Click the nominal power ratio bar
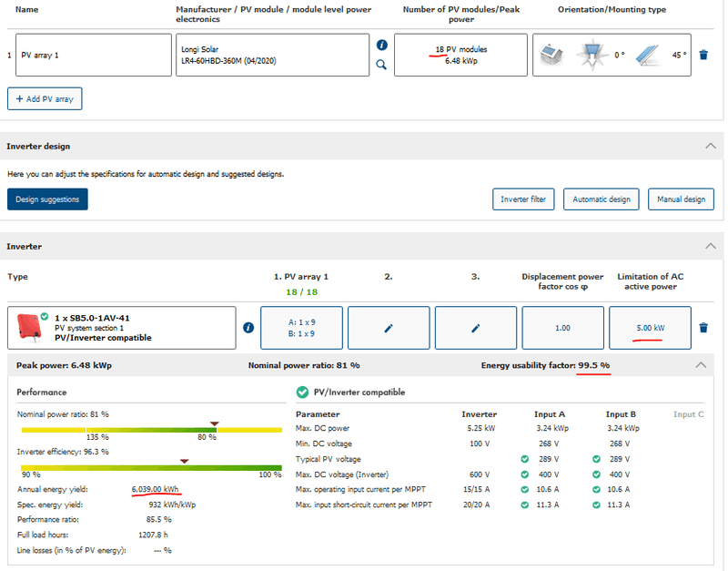This screenshot has width=728, height=571. click(x=150, y=429)
